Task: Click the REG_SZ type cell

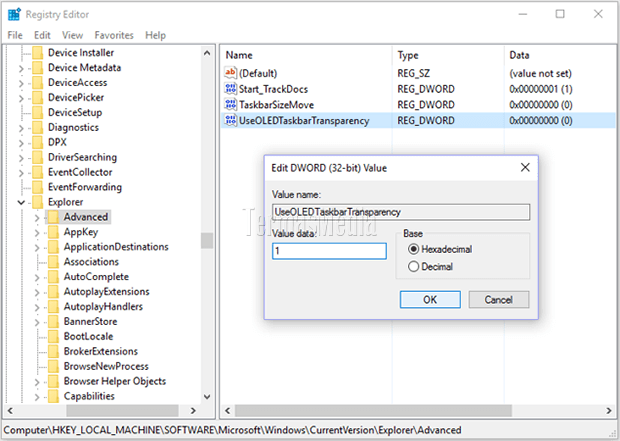Action: (414, 74)
